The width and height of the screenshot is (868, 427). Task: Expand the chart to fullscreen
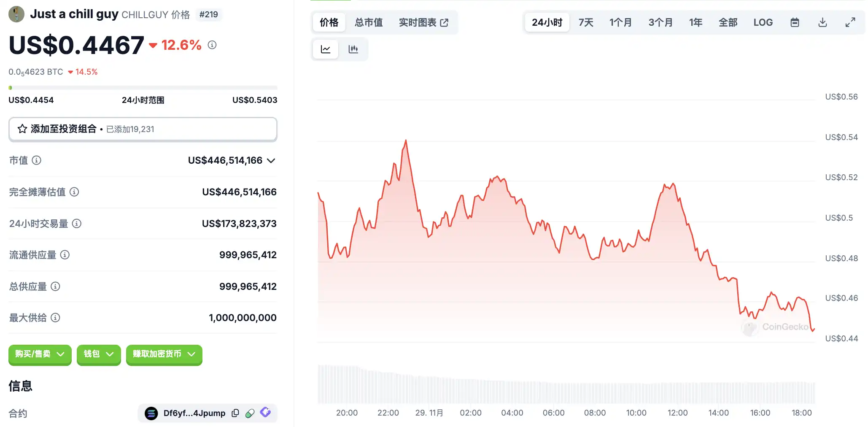[850, 22]
